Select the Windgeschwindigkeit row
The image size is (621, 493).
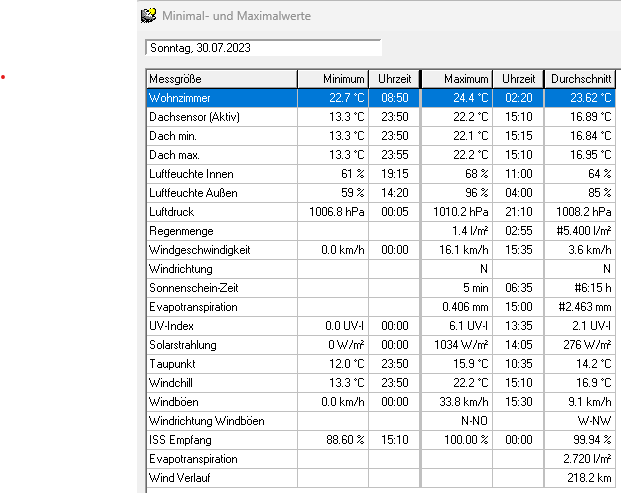[221, 250]
